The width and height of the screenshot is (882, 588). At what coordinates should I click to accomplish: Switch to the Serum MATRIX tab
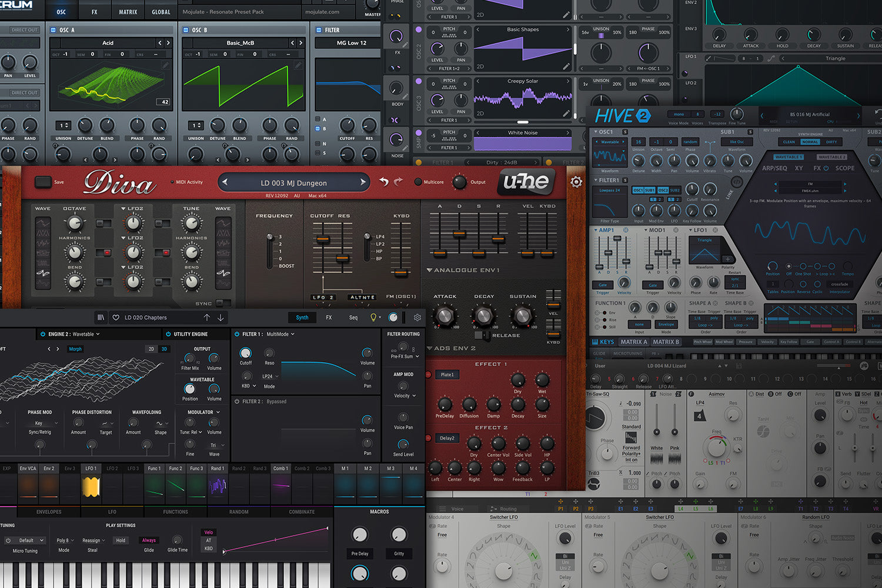[x=128, y=12]
